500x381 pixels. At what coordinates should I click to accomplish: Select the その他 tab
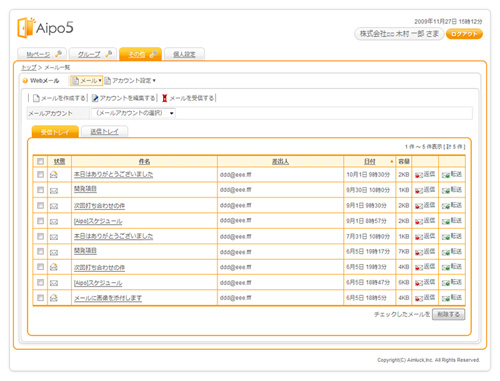(140, 54)
